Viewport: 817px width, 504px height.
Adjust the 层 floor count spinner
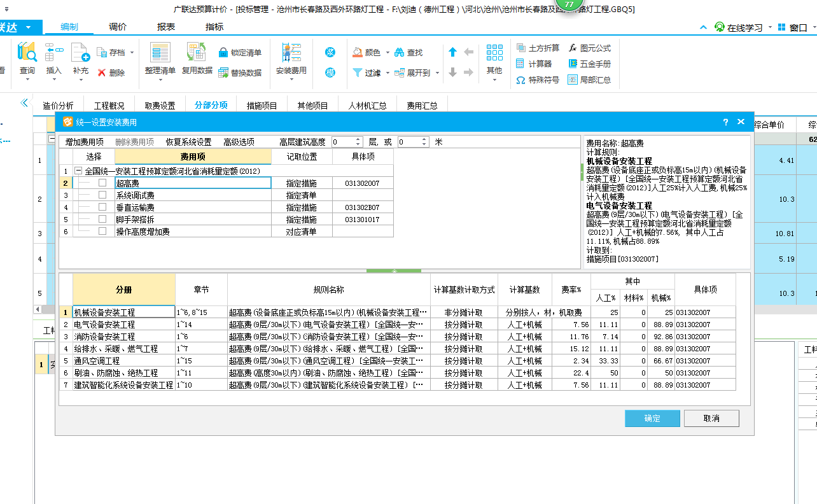[x=358, y=142]
